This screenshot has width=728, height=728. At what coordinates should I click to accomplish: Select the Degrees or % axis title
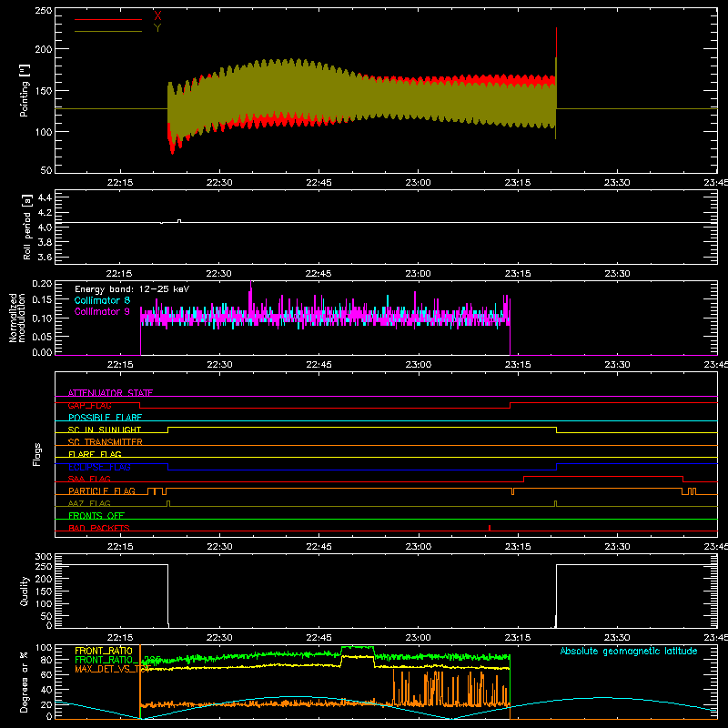(25, 682)
